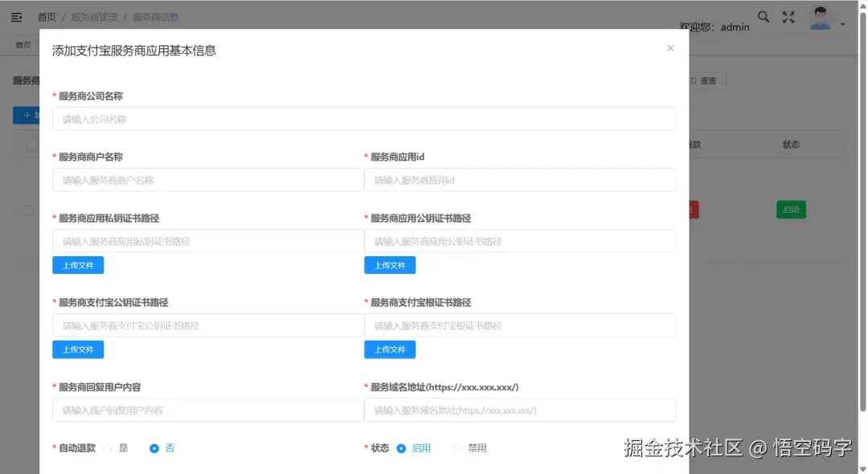868x474 pixels.
Task: Focus the 服务商应用私钥证书路径 input
Action: pyautogui.click(x=208, y=241)
